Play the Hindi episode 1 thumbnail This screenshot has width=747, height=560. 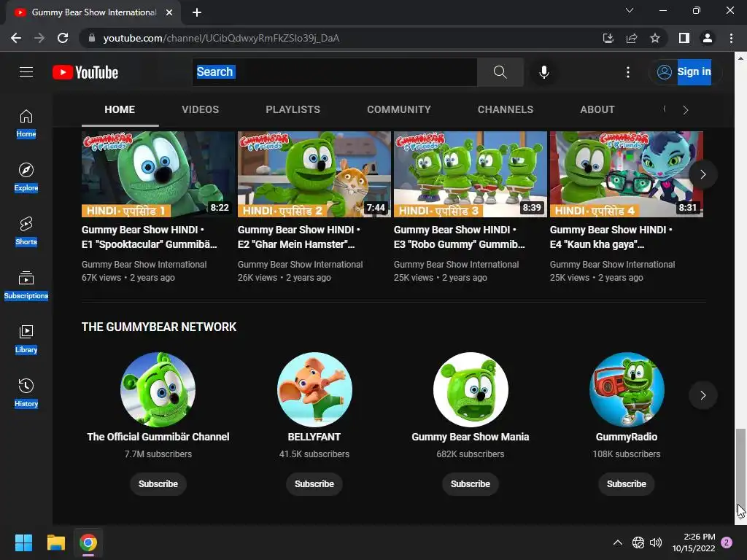click(x=158, y=174)
